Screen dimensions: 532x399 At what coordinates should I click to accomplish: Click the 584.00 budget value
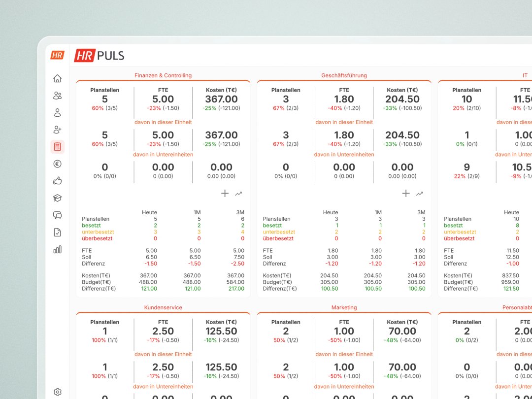(235, 282)
